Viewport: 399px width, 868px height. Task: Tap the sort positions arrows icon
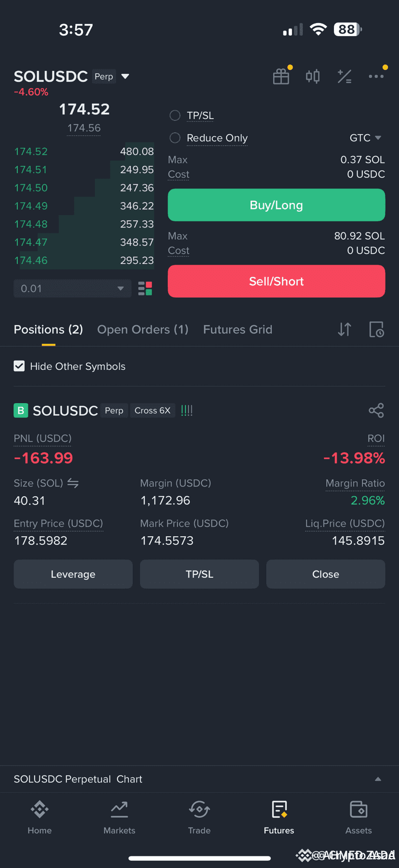[344, 329]
